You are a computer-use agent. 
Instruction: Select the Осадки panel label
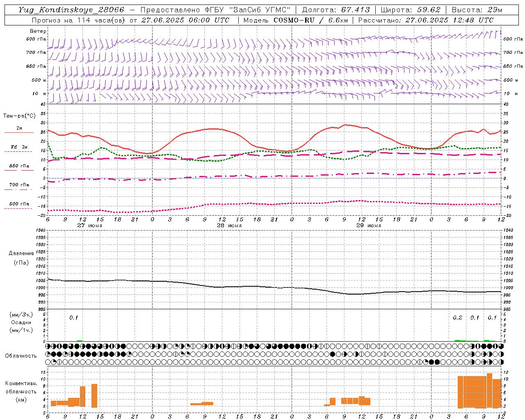click(x=21, y=322)
